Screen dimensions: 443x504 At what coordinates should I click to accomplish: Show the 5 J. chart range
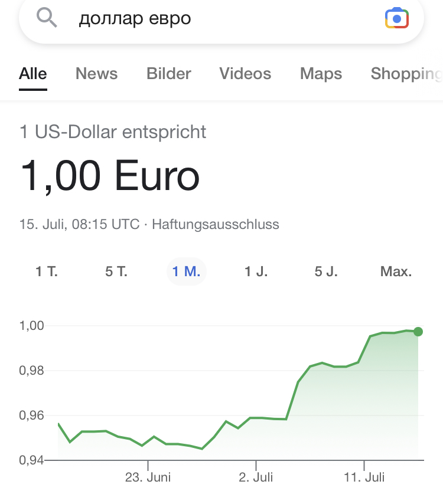(326, 271)
